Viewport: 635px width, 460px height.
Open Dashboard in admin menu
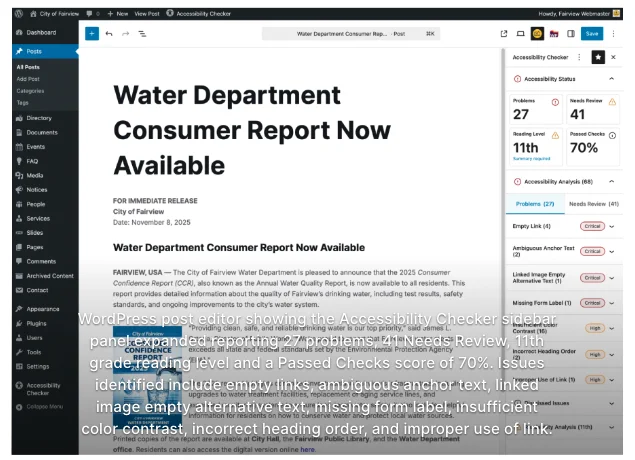pos(45,32)
